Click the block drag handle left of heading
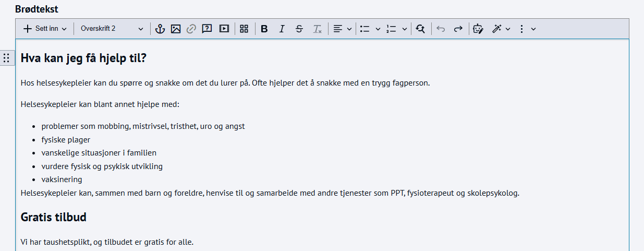This screenshot has height=251, width=644. [6, 58]
